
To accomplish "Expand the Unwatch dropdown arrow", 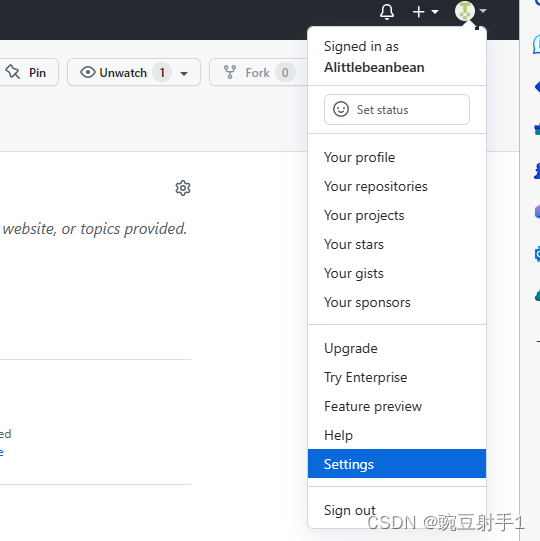I will (184, 73).
